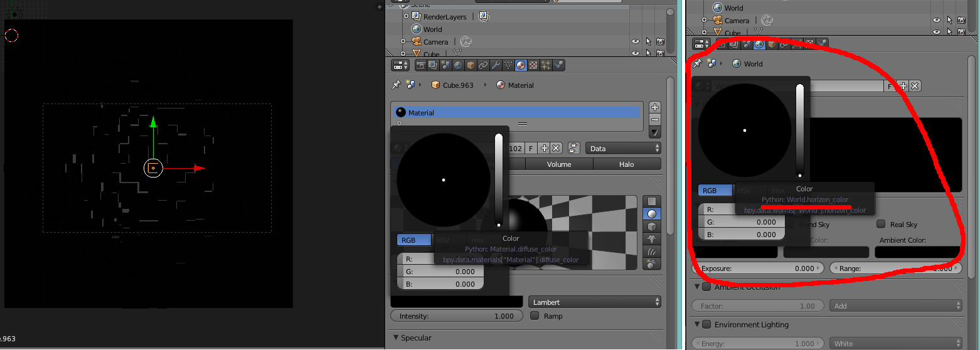Open the Data link dropdown
Viewport: 980px width, 350px height.
[623, 149]
